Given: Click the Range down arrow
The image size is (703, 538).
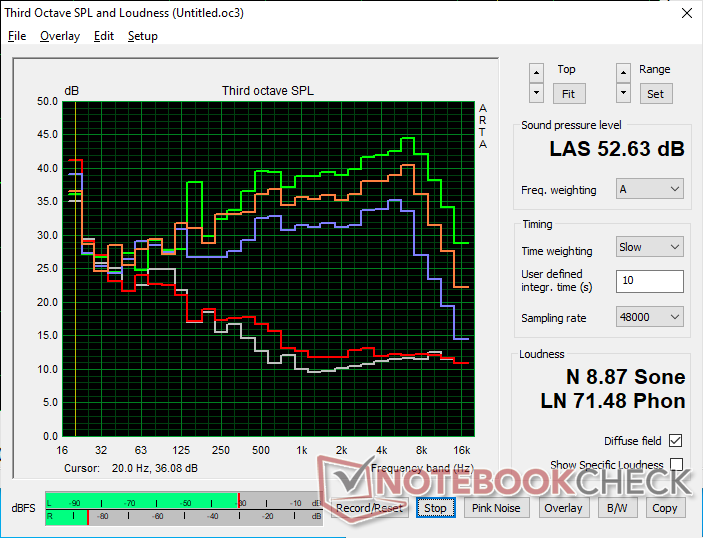Looking at the screenshot, I should coord(623,93).
